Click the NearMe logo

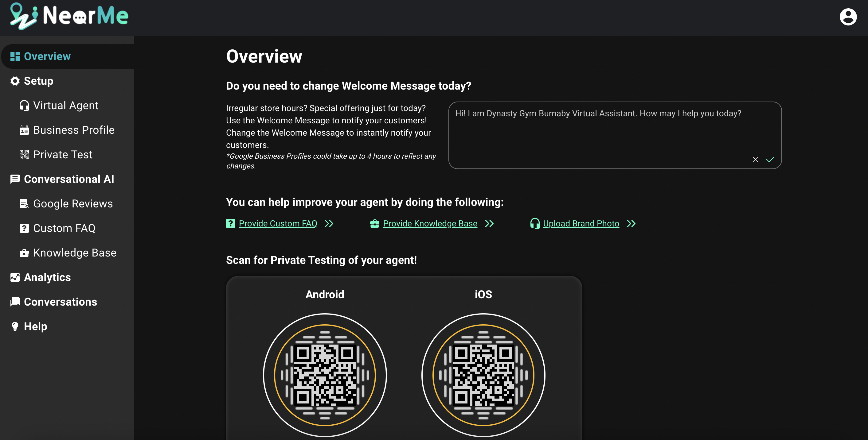pyautogui.click(x=69, y=16)
